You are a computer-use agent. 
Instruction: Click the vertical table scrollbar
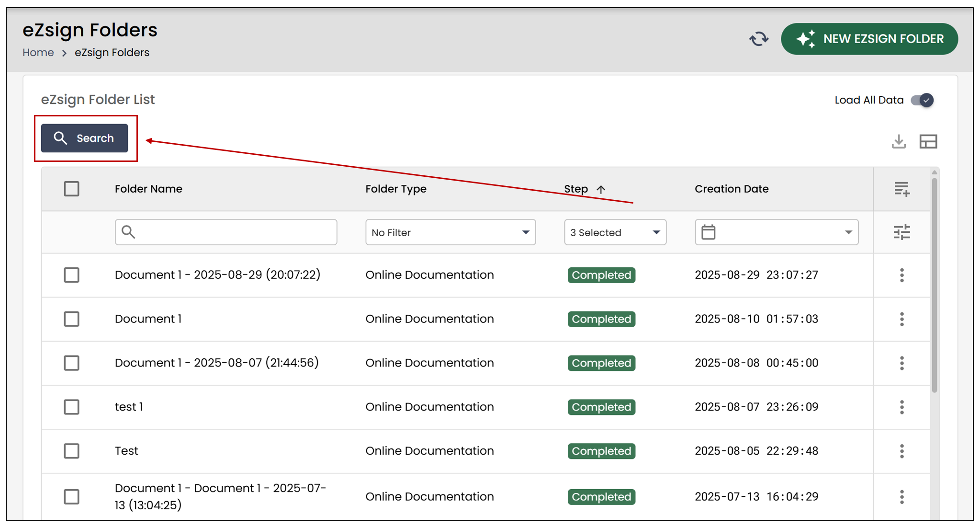[x=935, y=285]
